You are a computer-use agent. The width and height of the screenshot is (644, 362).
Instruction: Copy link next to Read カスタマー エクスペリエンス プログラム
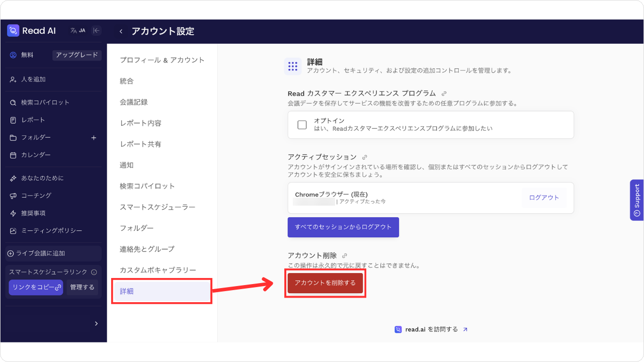[x=444, y=94]
